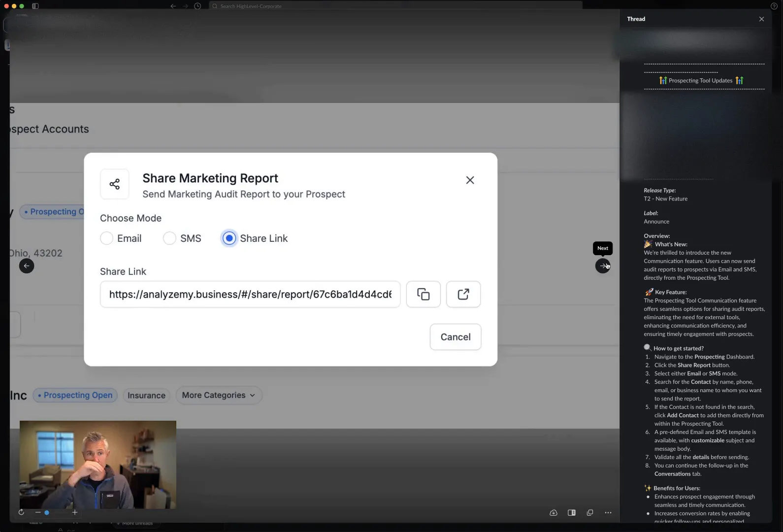Click the "Release Type:" label
Image resolution: width=783 pixels, height=532 pixels.
(660, 191)
